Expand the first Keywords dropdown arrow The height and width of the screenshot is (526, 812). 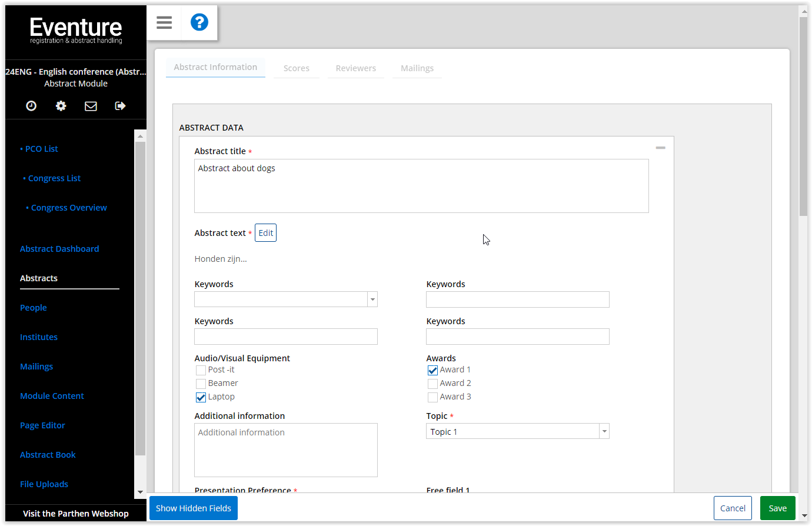click(372, 299)
